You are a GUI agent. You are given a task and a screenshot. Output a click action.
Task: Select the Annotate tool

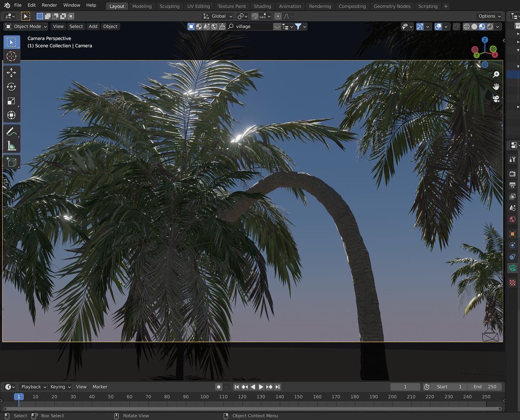11,131
